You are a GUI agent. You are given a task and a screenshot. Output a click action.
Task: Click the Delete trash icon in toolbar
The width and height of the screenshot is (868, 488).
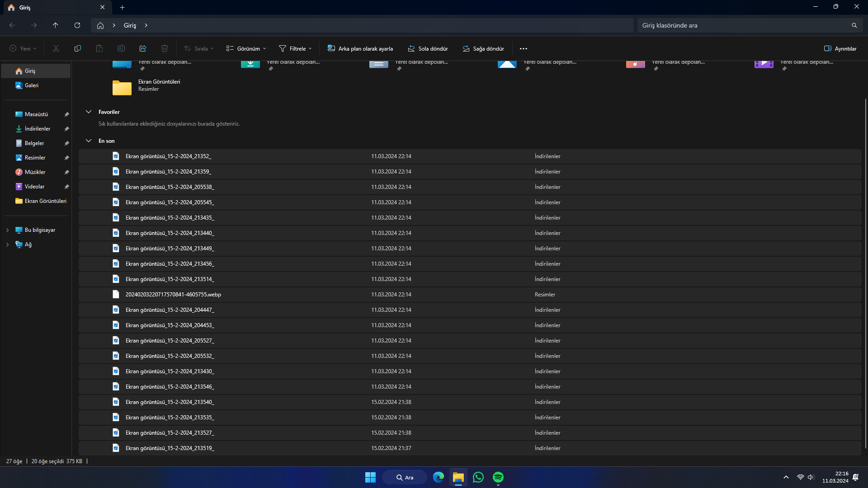pos(165,48)
